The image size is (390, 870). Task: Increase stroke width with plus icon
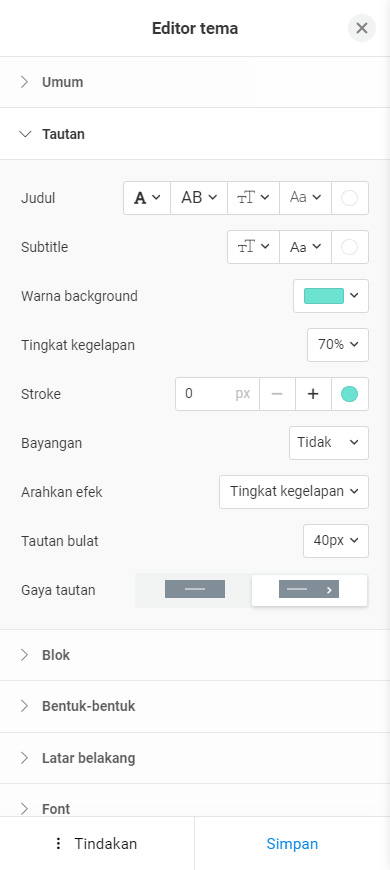pos(313,394)
